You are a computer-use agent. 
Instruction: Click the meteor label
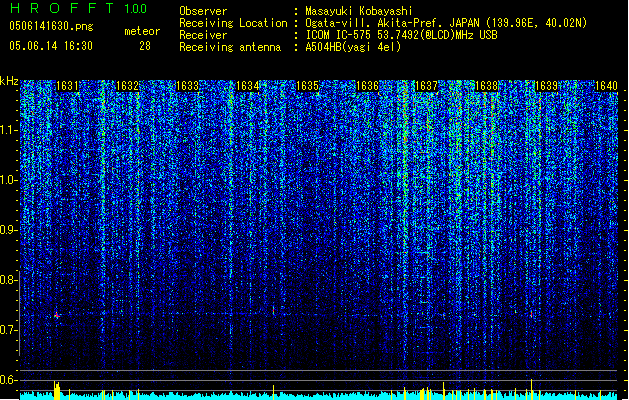(x=142, y=31)
